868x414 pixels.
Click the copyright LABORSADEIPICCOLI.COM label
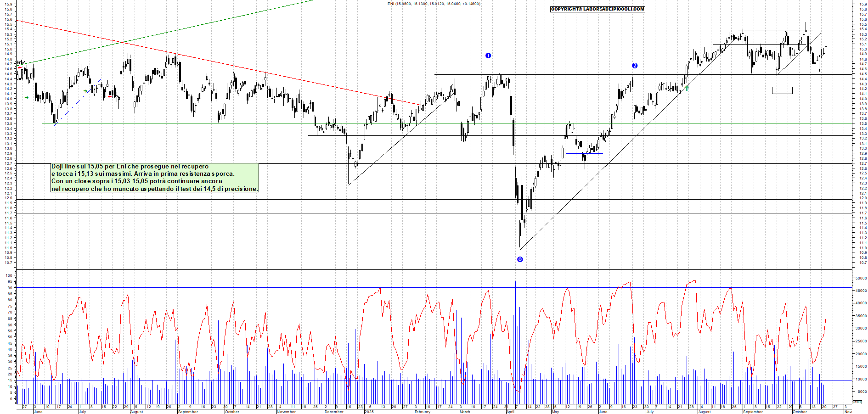(x=597, y=9)
